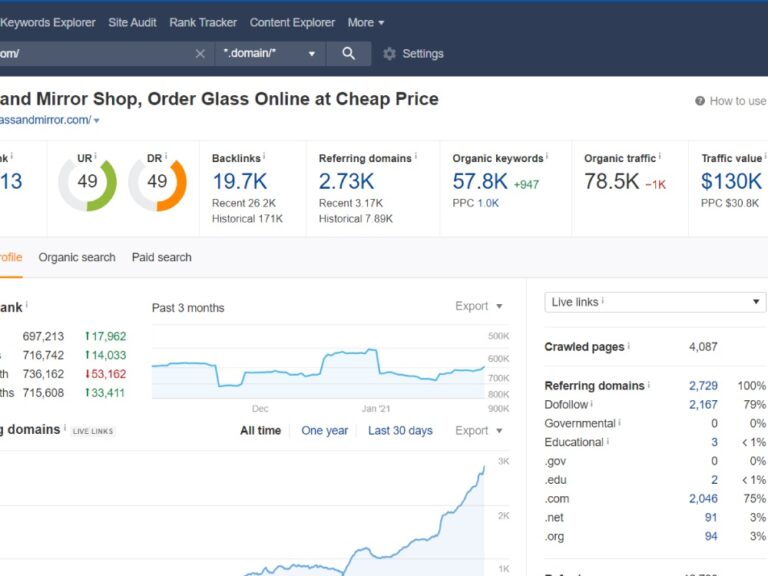Click the Crawled pages info icon
The width and height of the screenshot is (768, 576).
628,345
